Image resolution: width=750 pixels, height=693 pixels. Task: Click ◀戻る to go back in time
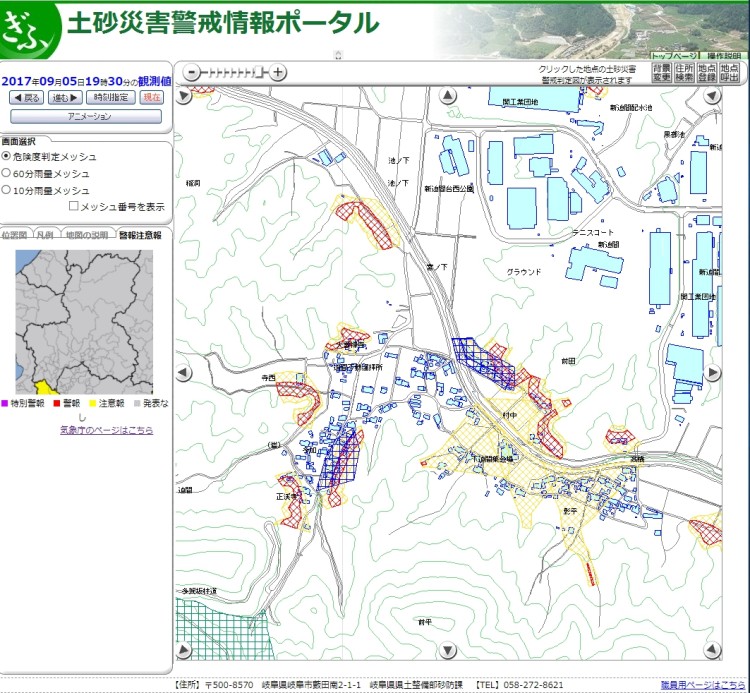coord(27,98)
